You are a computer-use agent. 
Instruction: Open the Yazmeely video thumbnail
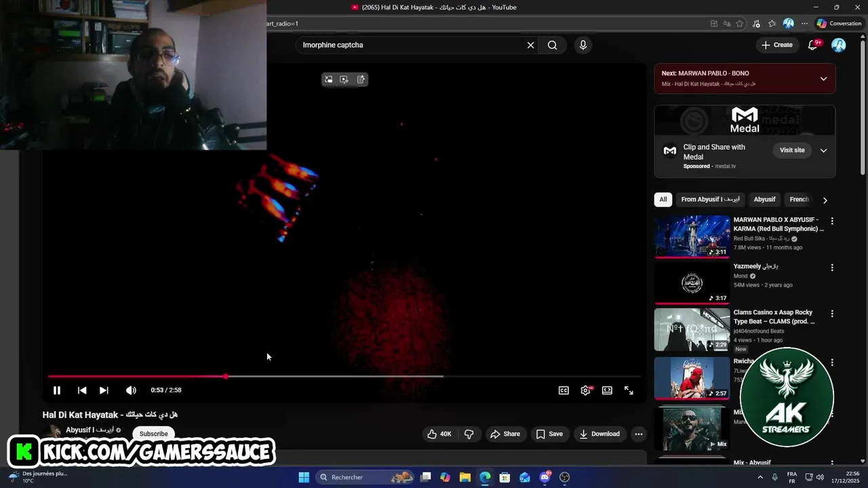(x=692, y=283)
